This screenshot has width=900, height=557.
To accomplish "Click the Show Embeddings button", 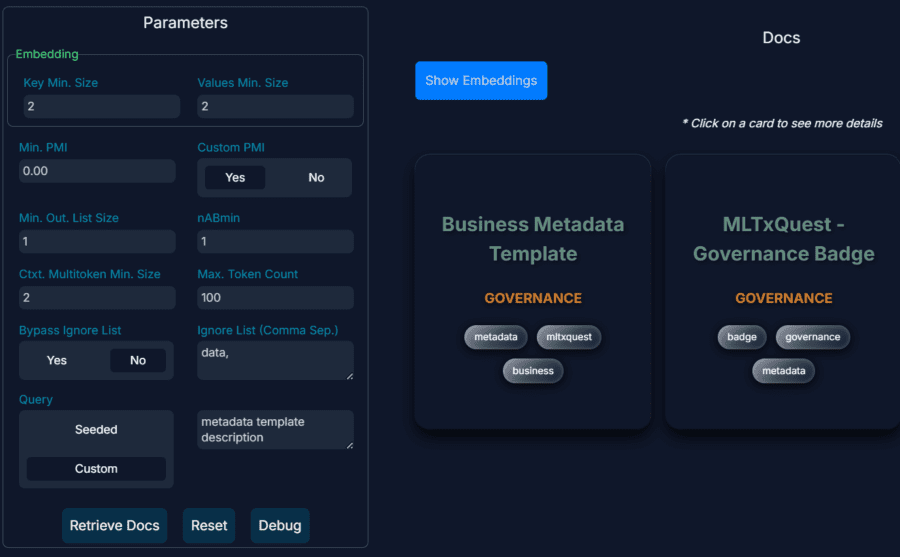I will click(481, 81).
